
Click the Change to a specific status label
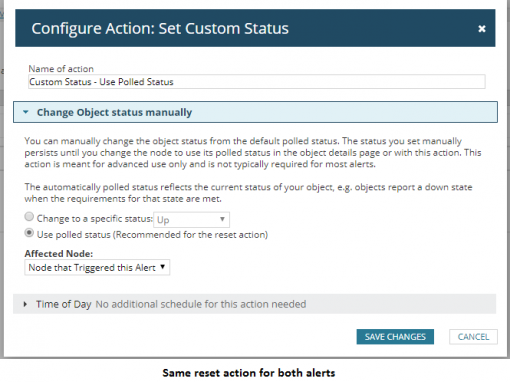coord(95,219)
